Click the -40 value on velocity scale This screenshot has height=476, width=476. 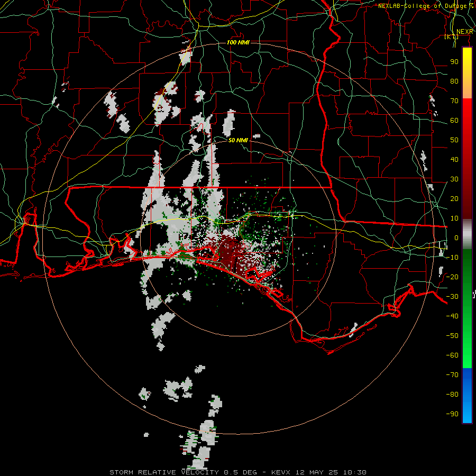[x=452, y=316]
